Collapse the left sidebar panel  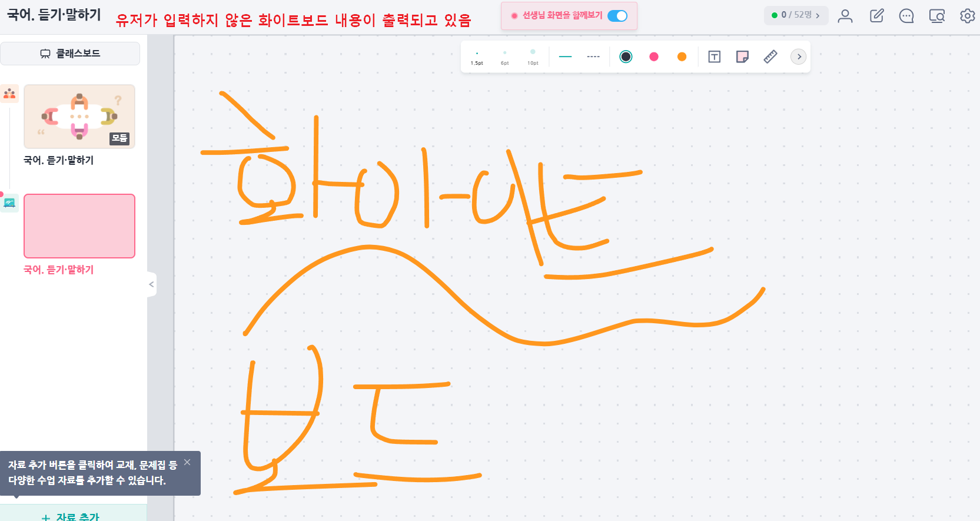(151, 284)
